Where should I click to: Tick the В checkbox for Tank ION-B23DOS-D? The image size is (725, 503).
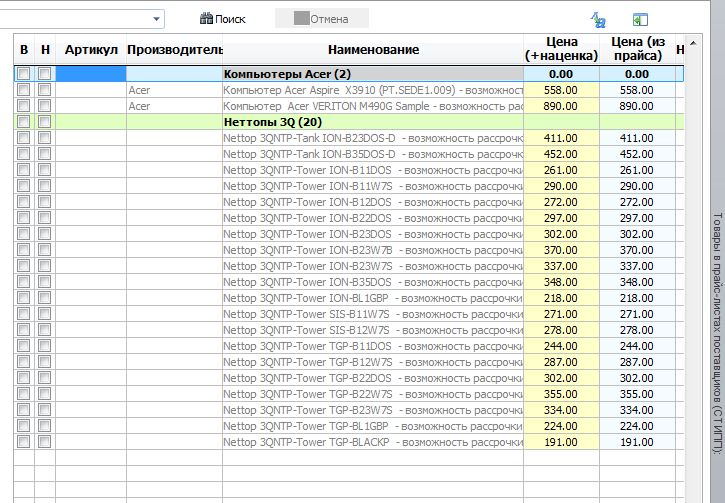click(x=24, y=138)
